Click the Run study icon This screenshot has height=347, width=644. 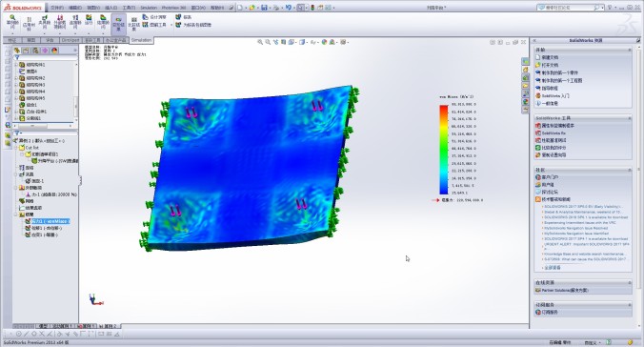click(x=89, y=20)
